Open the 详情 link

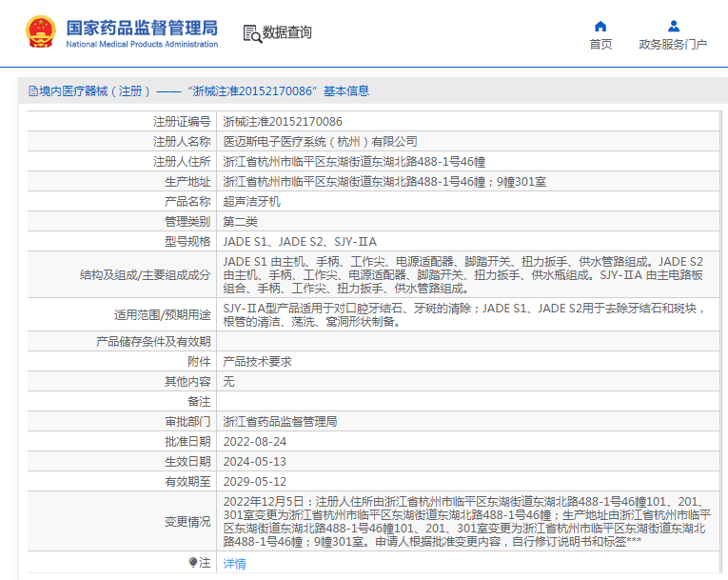tap(234, 563)
